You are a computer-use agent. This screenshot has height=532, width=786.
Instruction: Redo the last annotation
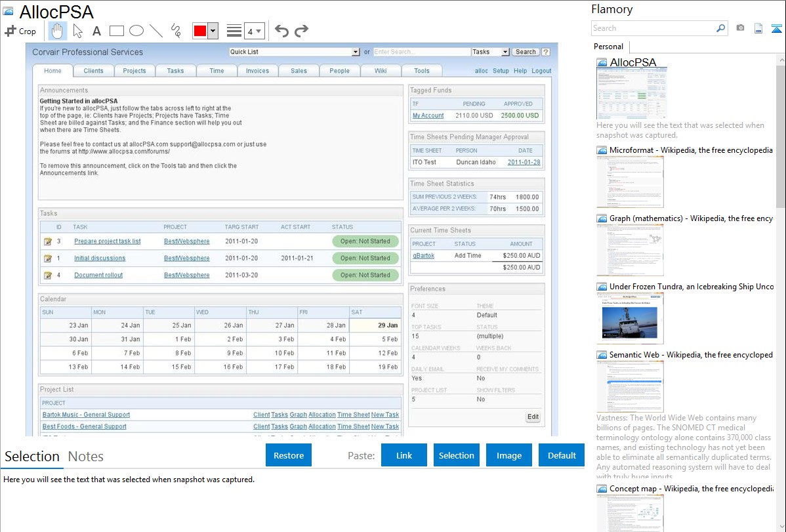point(301,31)
